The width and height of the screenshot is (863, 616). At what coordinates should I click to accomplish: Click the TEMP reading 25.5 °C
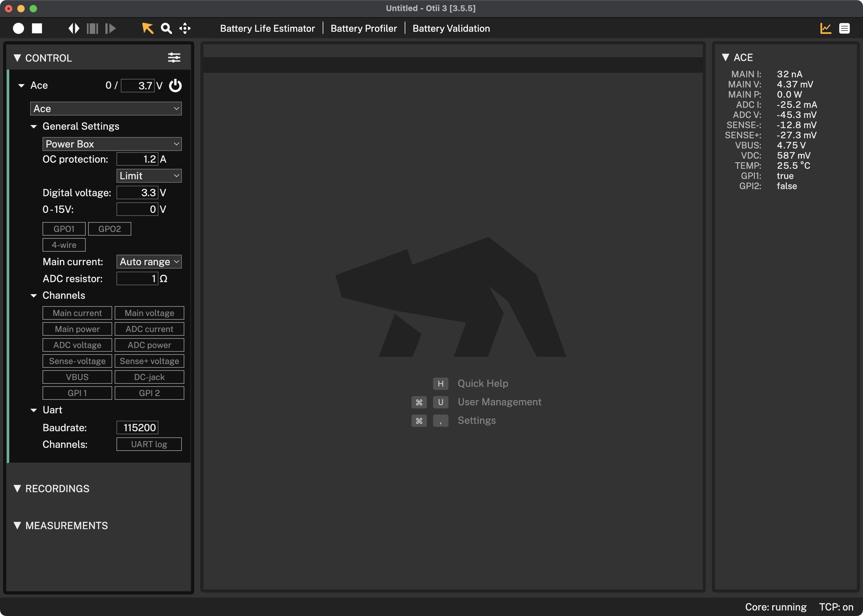pyautogui.click(x=793, y=166)
